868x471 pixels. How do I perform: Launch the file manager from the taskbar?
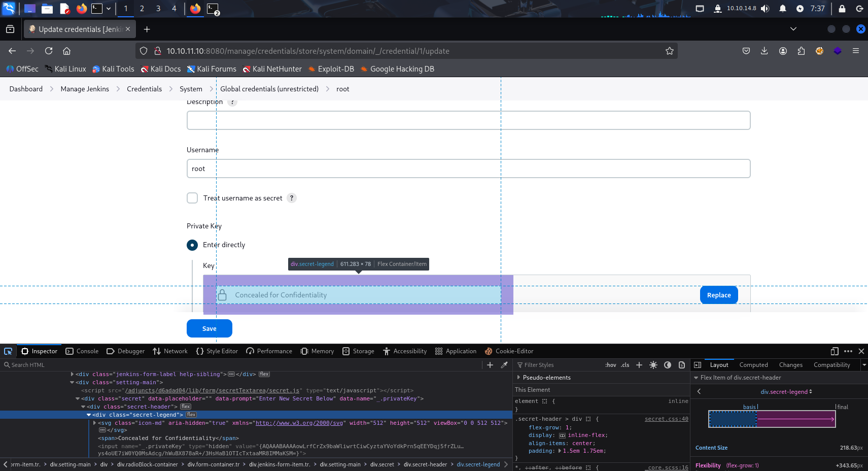[x=47, y=9]
